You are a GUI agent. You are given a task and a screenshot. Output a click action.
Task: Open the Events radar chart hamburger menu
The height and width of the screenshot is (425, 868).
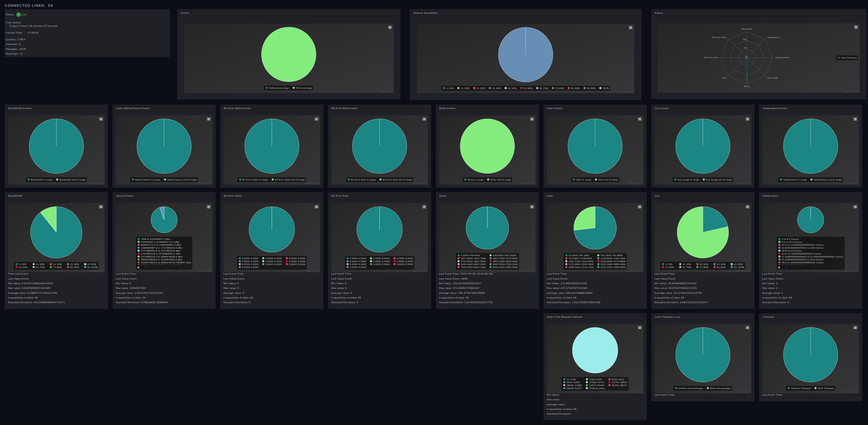tap(856, 27)
